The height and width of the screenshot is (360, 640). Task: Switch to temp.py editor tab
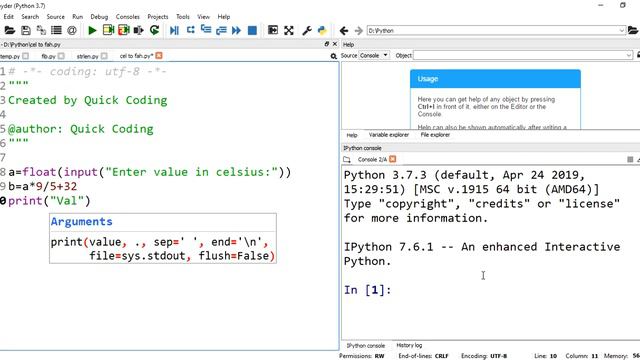[10, 56]
